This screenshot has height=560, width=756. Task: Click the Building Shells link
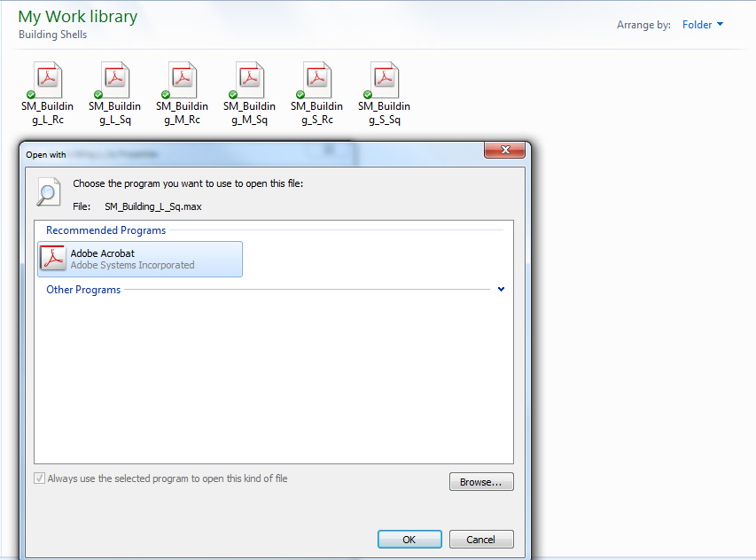40,33
